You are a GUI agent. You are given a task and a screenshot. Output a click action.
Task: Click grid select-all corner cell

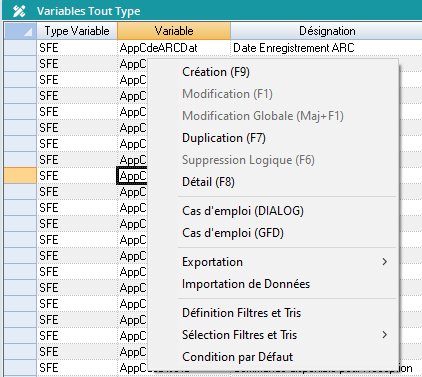point(20,31)
